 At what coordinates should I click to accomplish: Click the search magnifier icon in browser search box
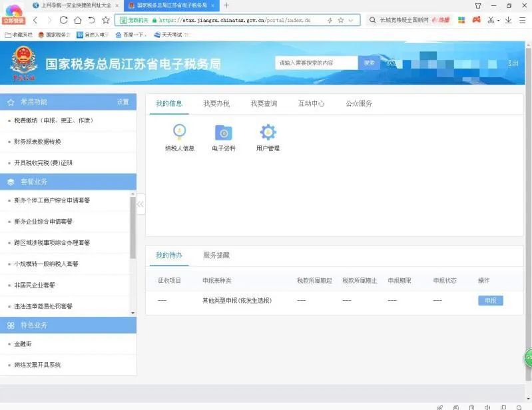click(x=372, y=20)
